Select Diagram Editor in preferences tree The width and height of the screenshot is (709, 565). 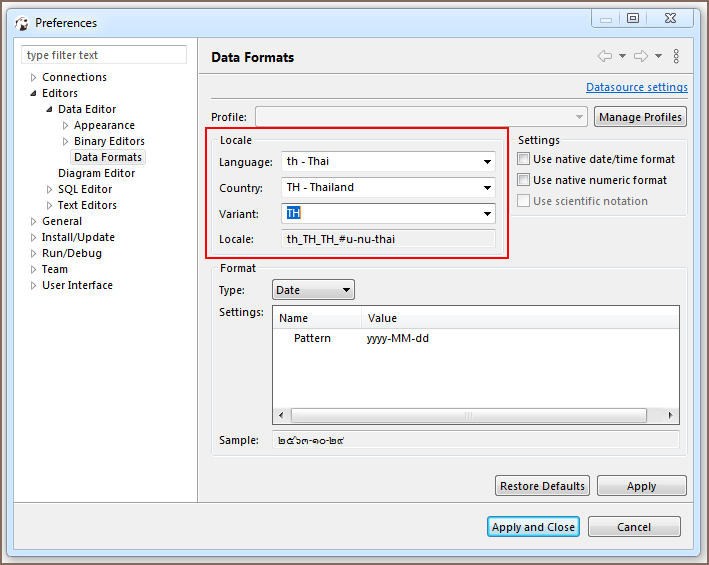(96, 173)
